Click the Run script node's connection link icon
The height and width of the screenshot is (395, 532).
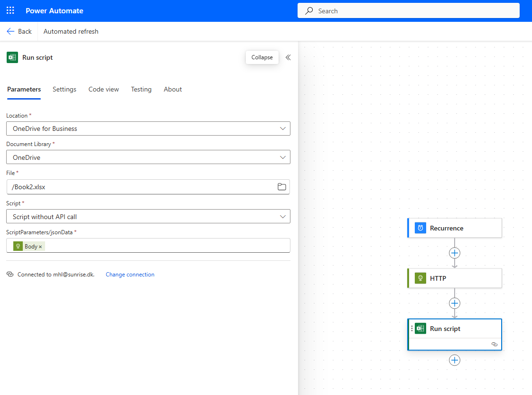[495, 344]
